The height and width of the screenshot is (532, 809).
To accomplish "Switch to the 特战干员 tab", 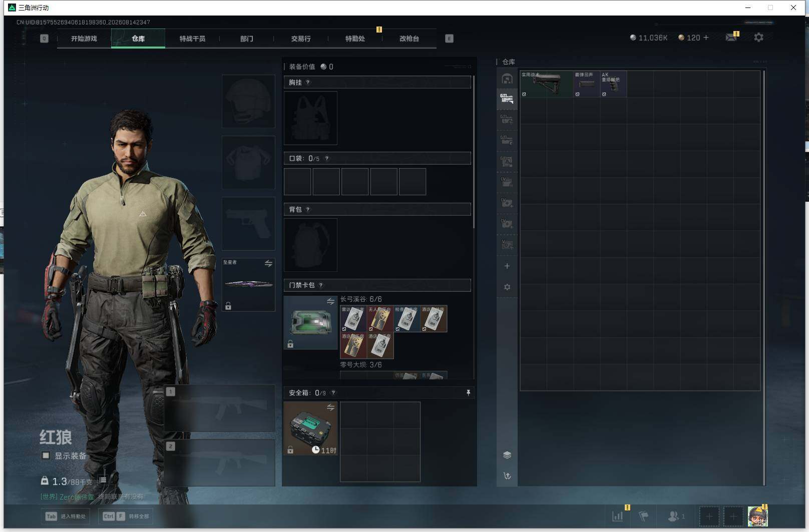I will tap(192, 39).
